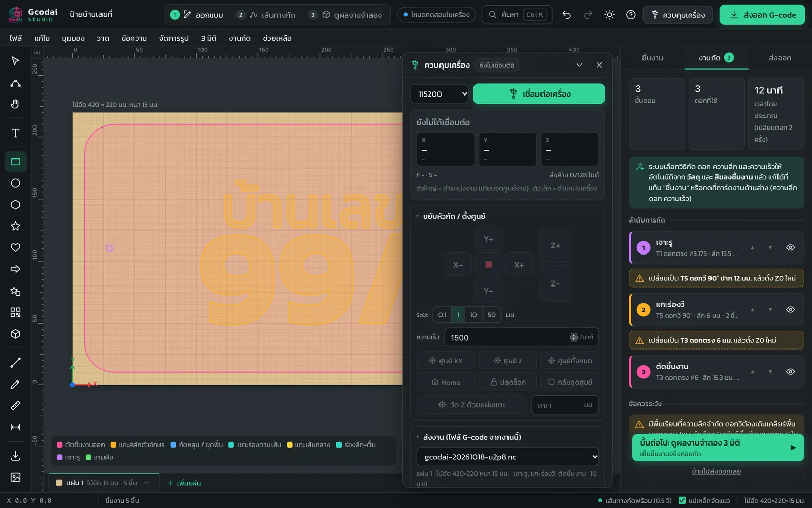Collapse control panel with chevron
This screenshot has height=508, width=812.
[x=579, y=65]
